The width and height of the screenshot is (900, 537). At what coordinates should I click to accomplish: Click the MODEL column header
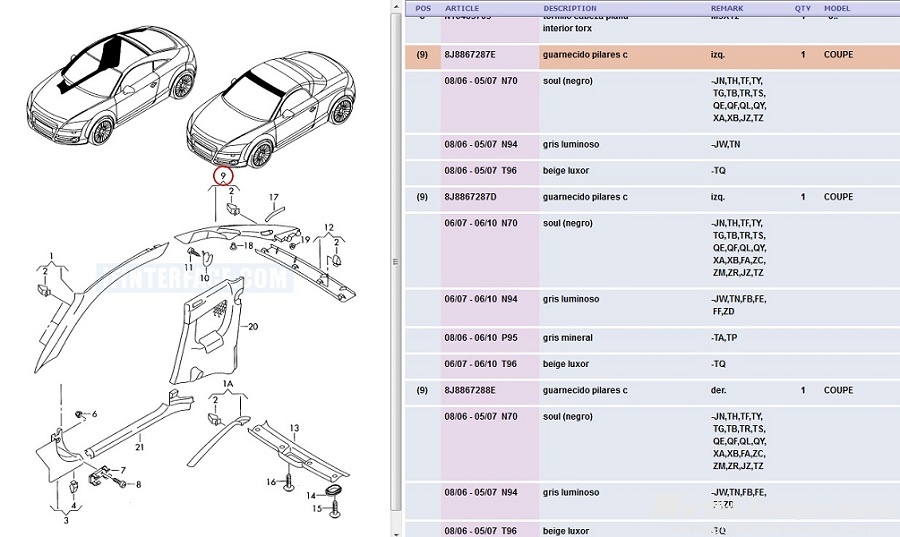pyautogui.click(x=838, y=8)
